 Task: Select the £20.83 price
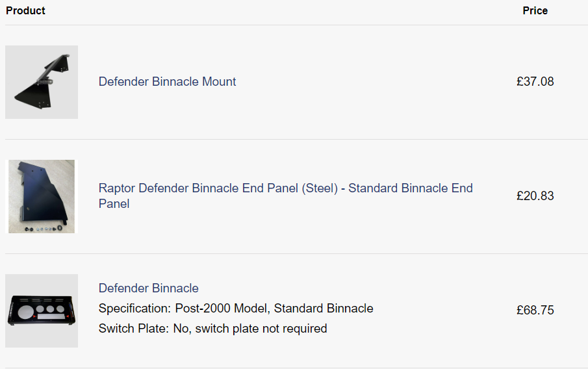tap(535, 196)
